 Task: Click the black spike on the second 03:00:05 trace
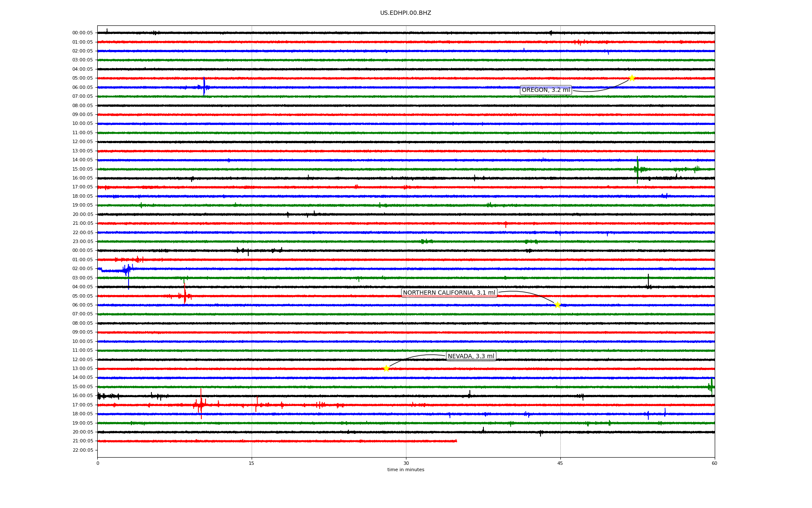point(648,280)
